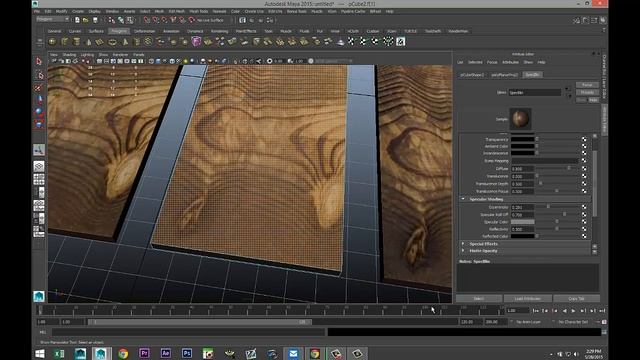
Task: Activate the Move tool in the toolbox
Action: click(39, 99)
